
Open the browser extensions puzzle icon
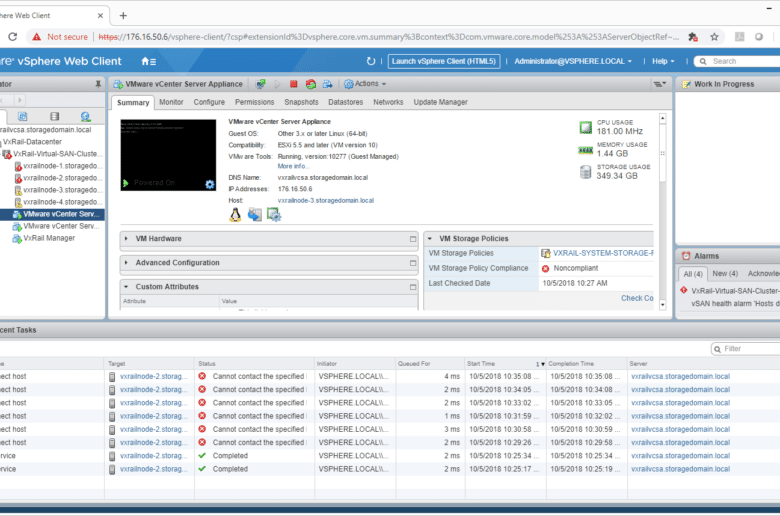pyautogui.click(x=692, y=37)
